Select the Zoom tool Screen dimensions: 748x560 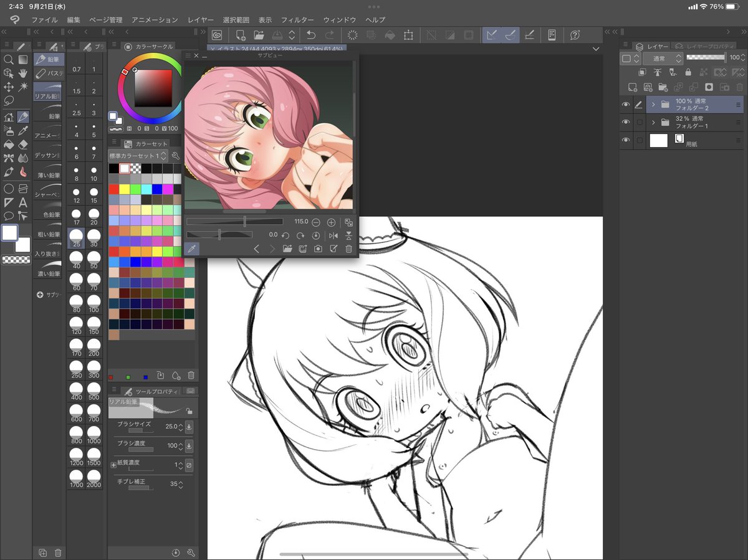point(9,59)
